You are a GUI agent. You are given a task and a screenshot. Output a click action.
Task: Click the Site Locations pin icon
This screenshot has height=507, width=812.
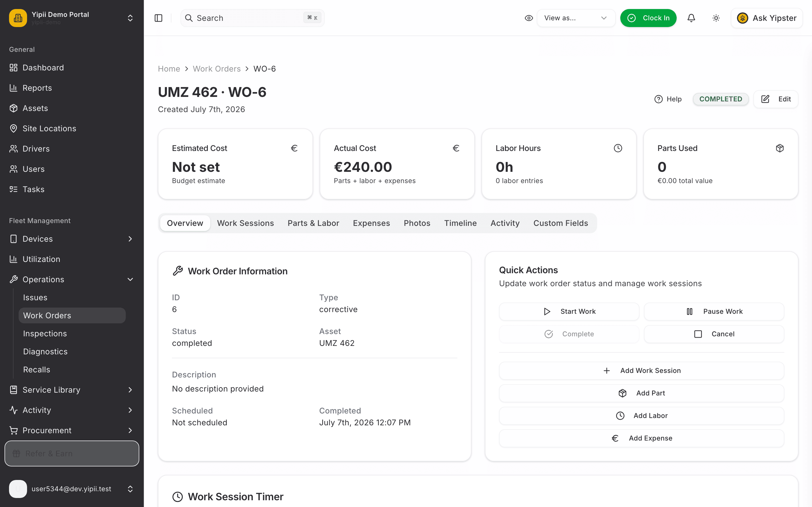tap(14, 128)
